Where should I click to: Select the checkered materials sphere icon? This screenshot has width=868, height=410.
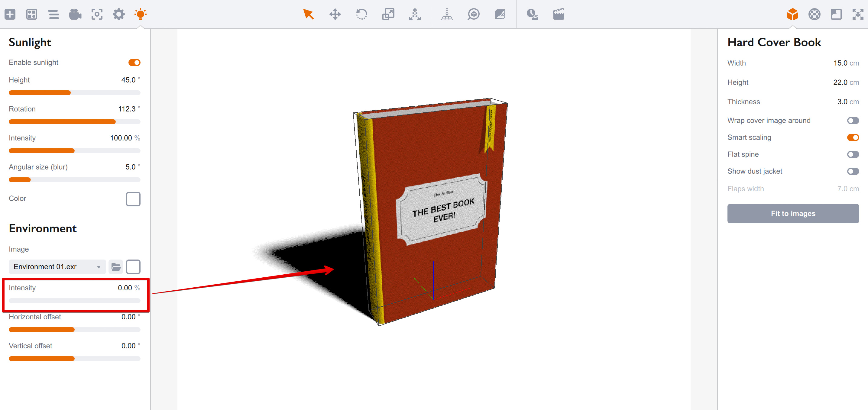tap(815, 15)
